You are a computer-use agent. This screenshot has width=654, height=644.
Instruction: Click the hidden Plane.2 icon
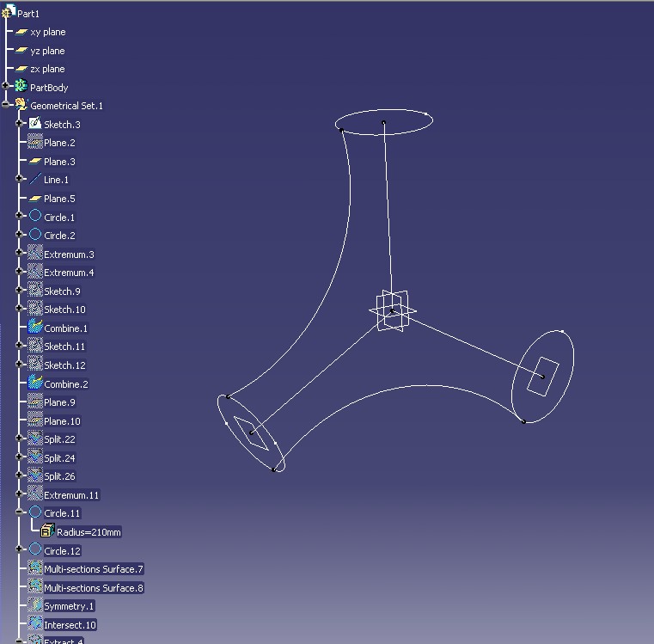pyautogui.click(x=35, y=142)
